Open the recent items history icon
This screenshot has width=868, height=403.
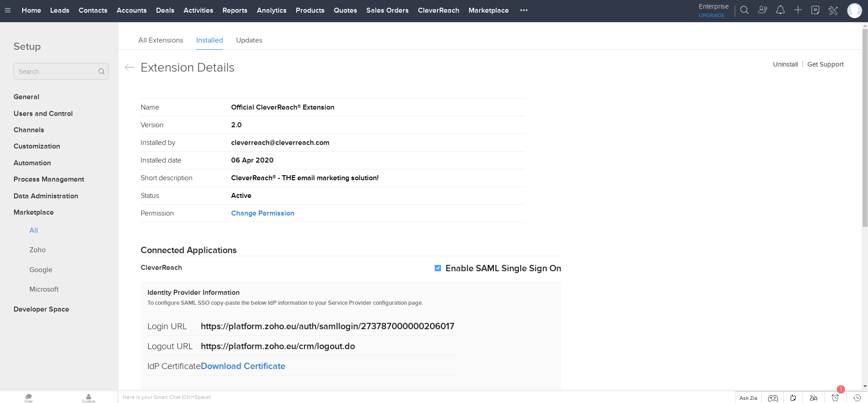point(857,398)
